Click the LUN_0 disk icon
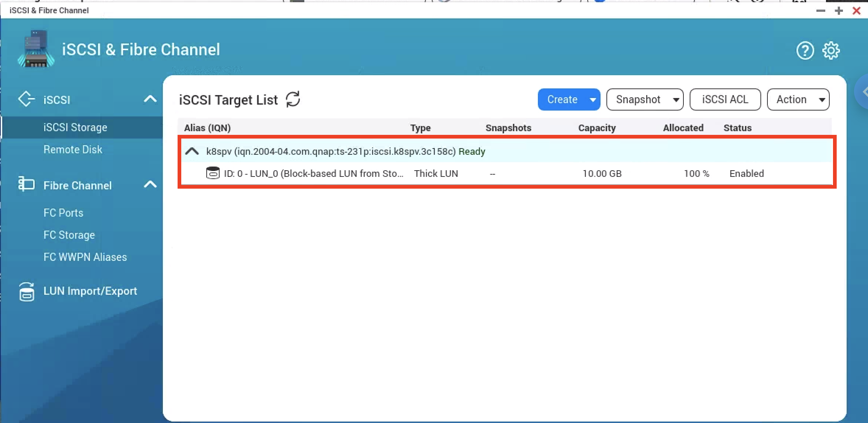Image resolution: width=868 pixels, height=423 pixels. click(213, 173)
